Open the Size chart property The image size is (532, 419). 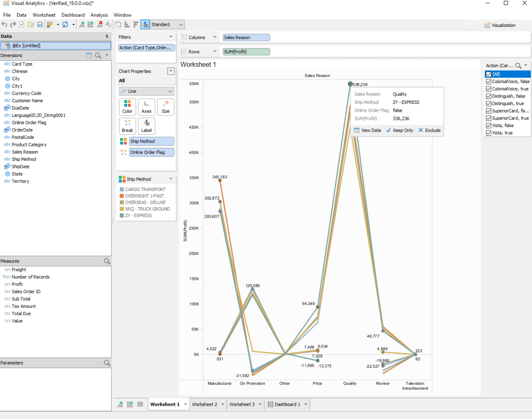[165, 107]
